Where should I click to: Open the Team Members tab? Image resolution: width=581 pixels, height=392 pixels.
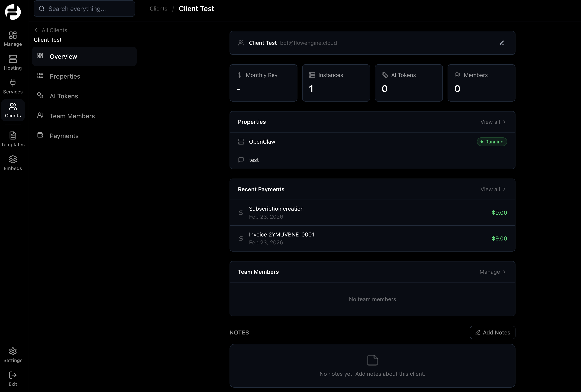[72, 116]
